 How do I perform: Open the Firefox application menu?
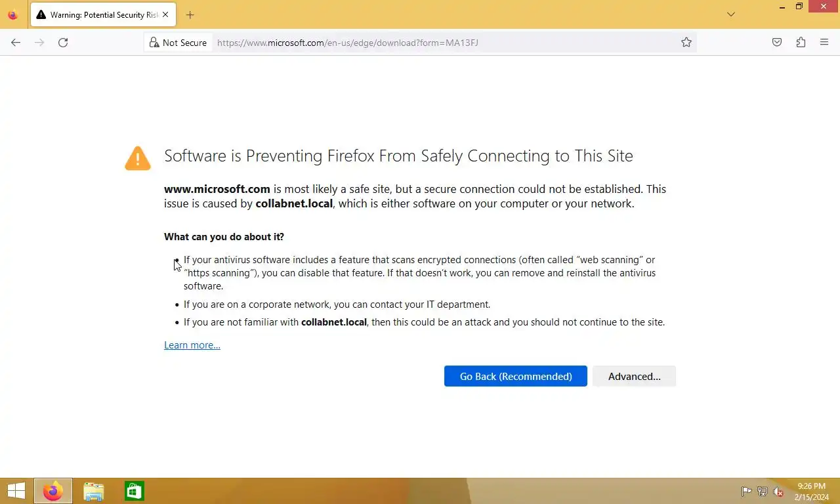[824, 43]
